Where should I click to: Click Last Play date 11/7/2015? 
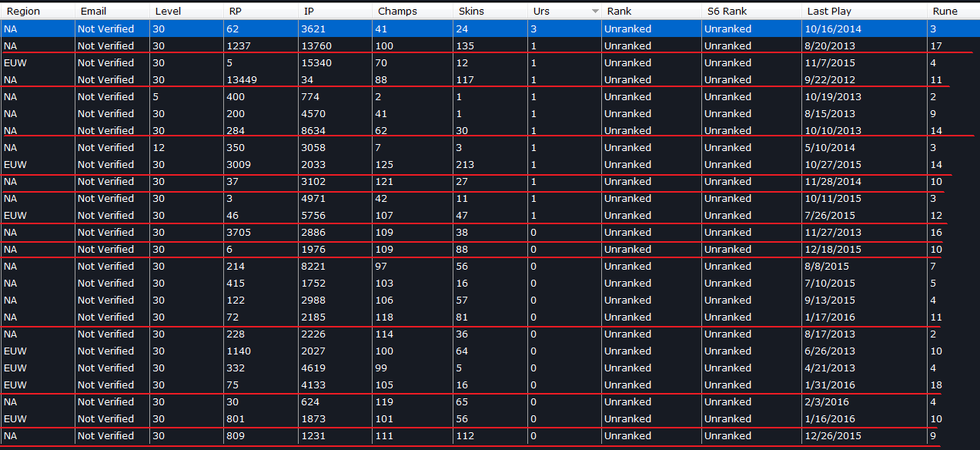[x=831, y=62]
